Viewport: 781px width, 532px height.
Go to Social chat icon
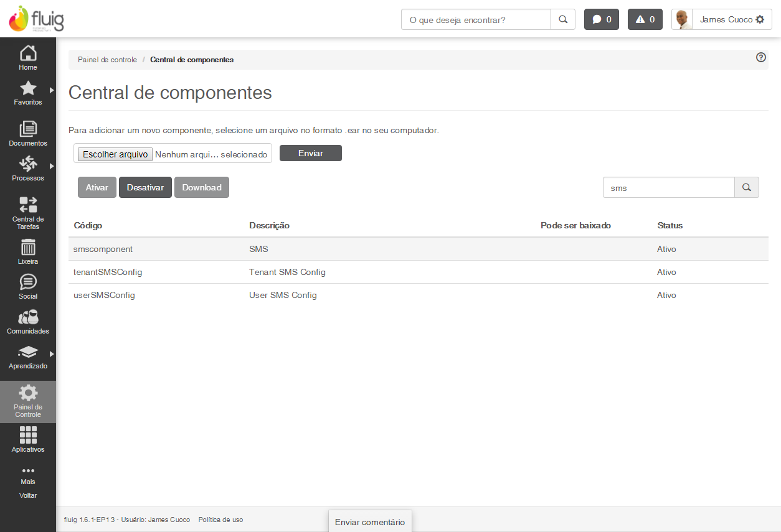pyautogui.click(x=28, y=282)
